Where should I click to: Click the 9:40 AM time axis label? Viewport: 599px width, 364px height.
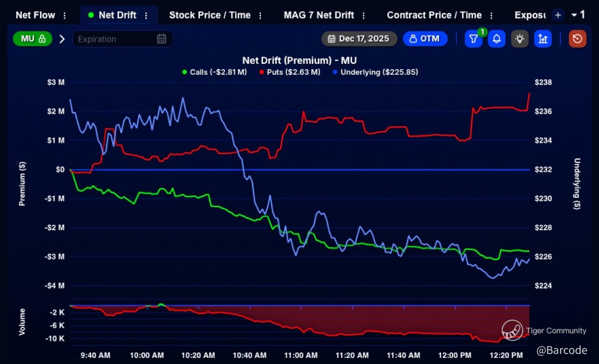(x=95, y=355)
